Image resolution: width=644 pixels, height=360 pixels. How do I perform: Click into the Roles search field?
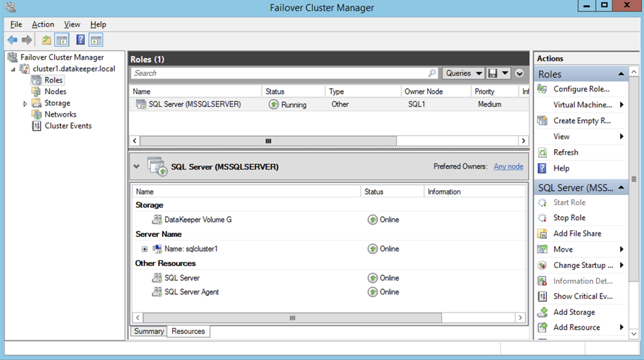tap(279, 74)
